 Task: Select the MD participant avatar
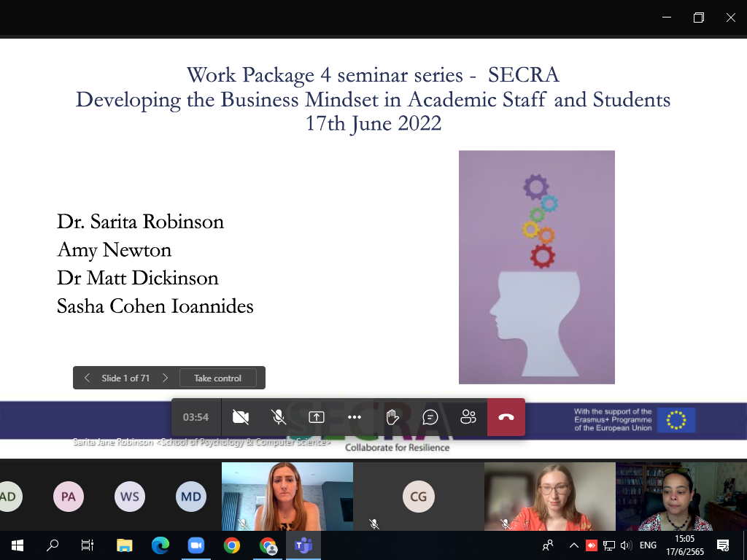click(190, 497)
